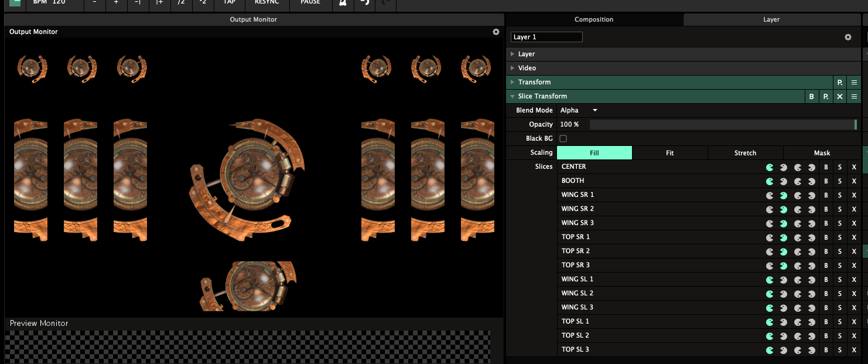Toggle the S button for WING SR 1
868x364 pixels.
click(840, 195)
